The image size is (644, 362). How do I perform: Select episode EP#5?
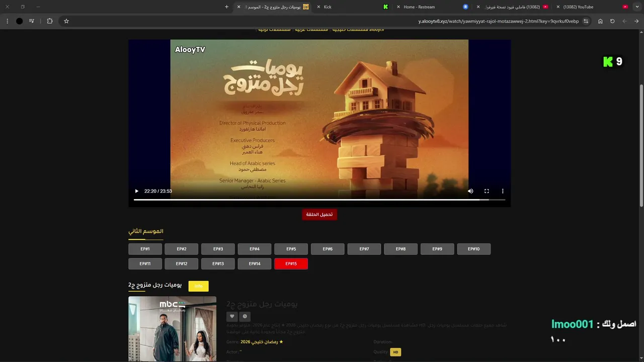click(291, 249)
